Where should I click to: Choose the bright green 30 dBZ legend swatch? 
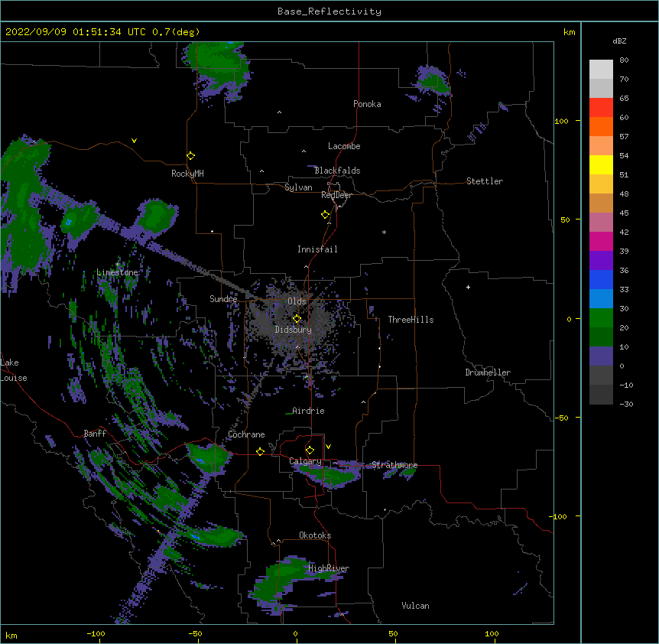[x=601, y=318]
